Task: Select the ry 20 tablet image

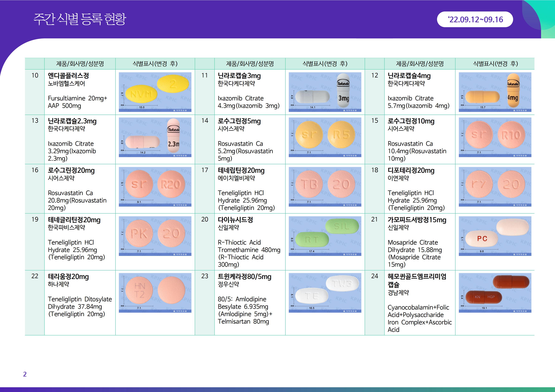Action: 495,187
